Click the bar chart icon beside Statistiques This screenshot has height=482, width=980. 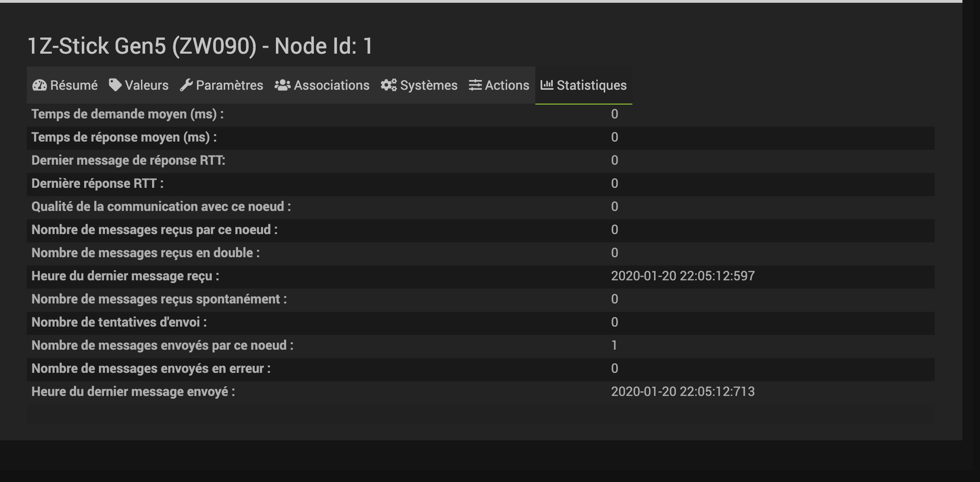[547, 85]
